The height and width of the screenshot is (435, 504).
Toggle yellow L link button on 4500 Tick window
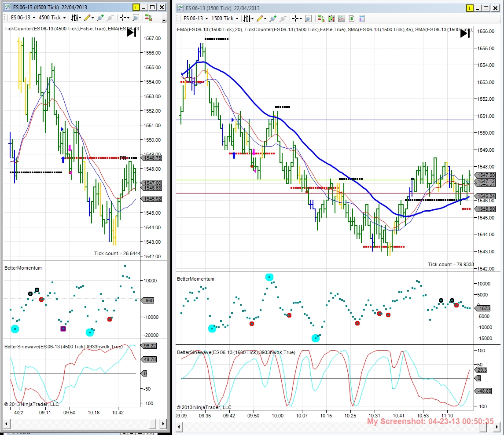point(136,7)
